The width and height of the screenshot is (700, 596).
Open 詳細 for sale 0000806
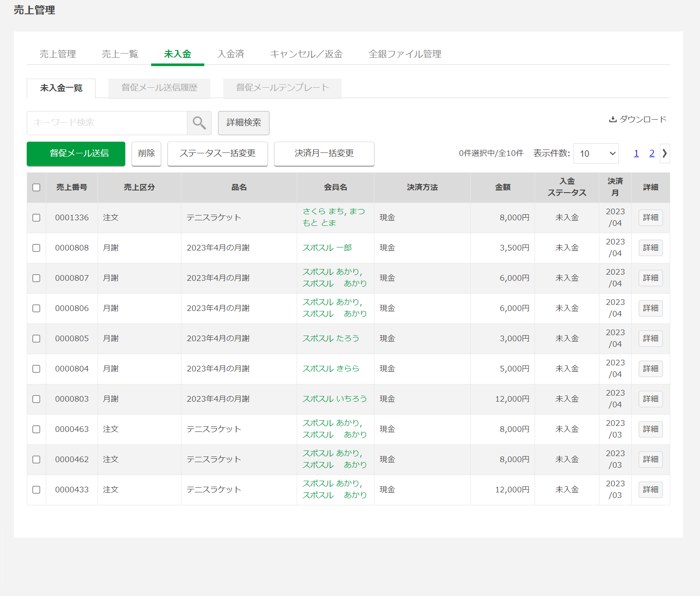[651, 308]
